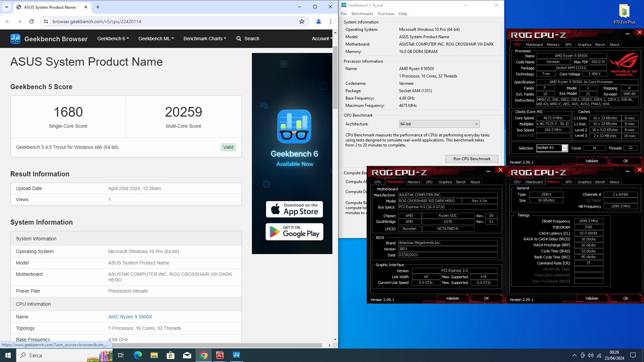Screen dimensions: 644x362
Task: Click OK in Mainboard CPU-Z window
Action: pyautogui.click(x=486, y=298)
